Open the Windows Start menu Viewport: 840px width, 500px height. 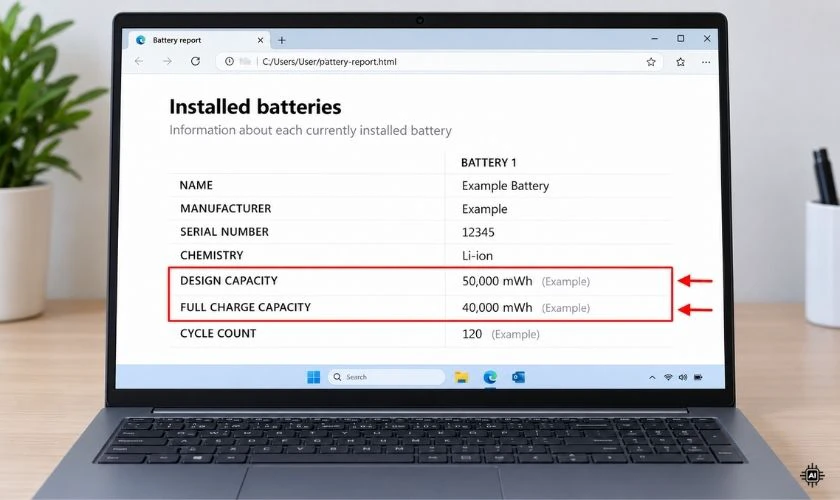click(313, 377)
